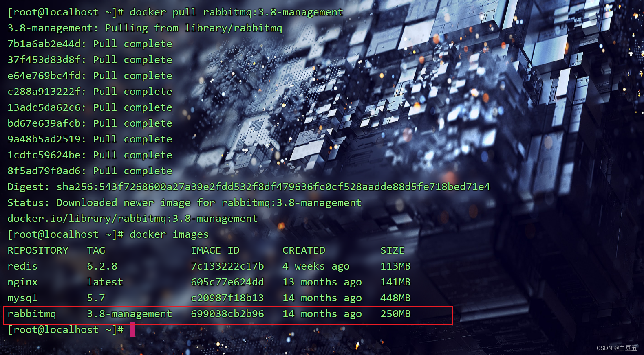Click the redis repository name
Viewport: 644px width, 355px height.
click(22, 266)
